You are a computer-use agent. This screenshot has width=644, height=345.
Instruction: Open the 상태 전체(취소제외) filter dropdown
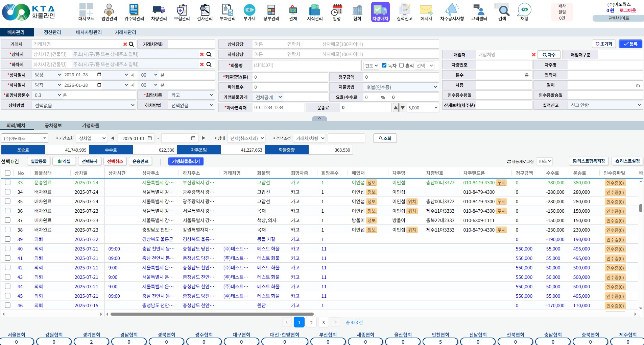pyautogui.click(x=246, y=138)
